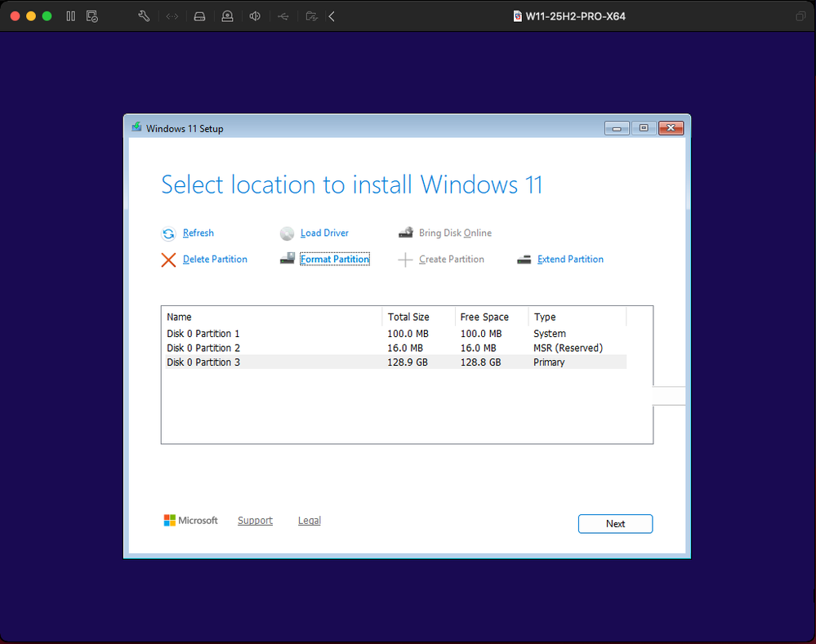The height and width of the screenshot is (644, 816).
Task: Close the Windows 11 Setup window
Action: [671, 128]
